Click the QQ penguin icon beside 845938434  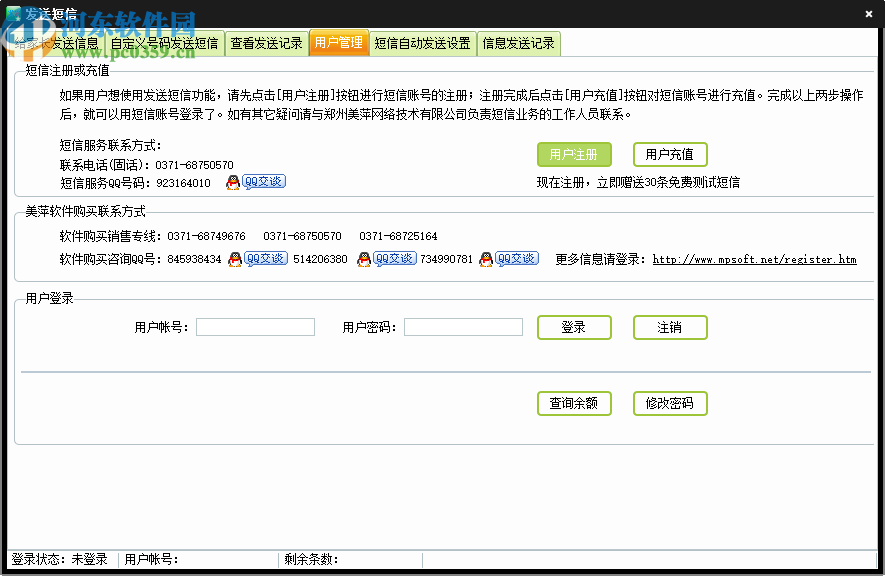pos(234,258)
